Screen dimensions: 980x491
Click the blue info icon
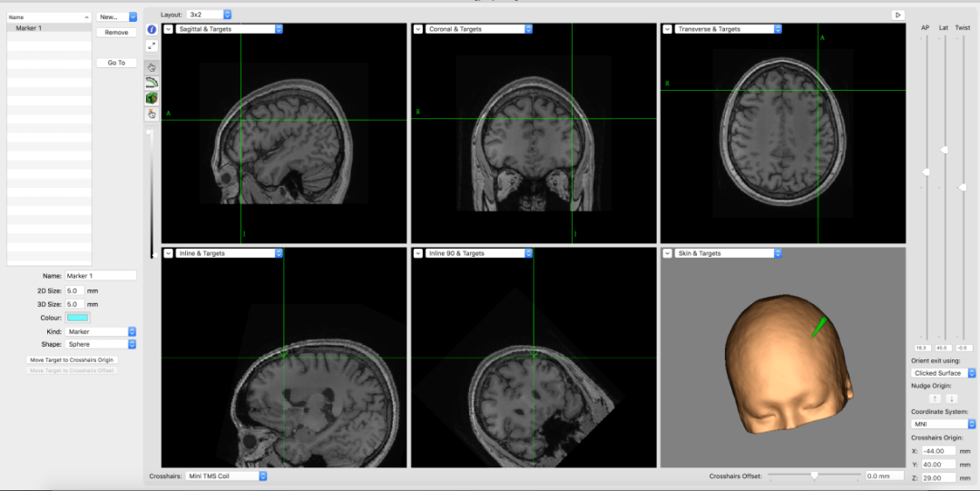(x=152, y=29)
